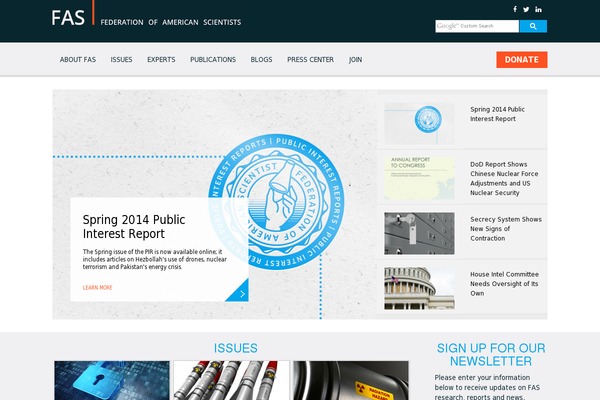The width and height of the screenshot is (600, 400).
Task: Click the orange Donate button
Action: 522,60
